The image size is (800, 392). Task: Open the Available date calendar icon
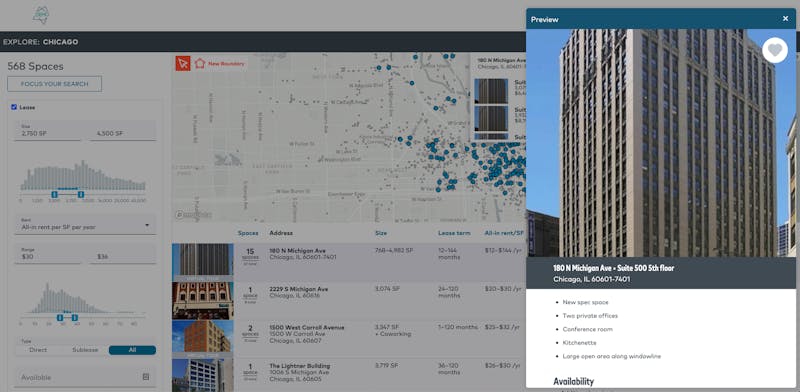click(x=146, y=377)
